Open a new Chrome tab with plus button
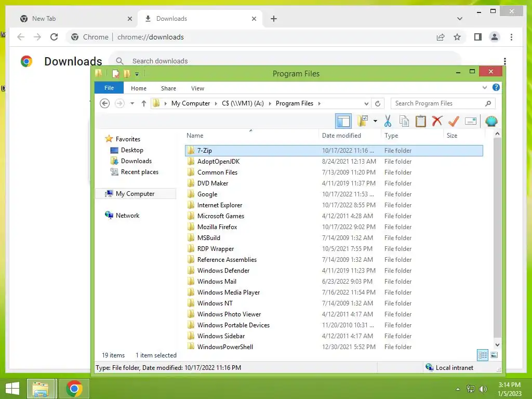The height and width of the screenshot is (399, 532). click(274, 19)
